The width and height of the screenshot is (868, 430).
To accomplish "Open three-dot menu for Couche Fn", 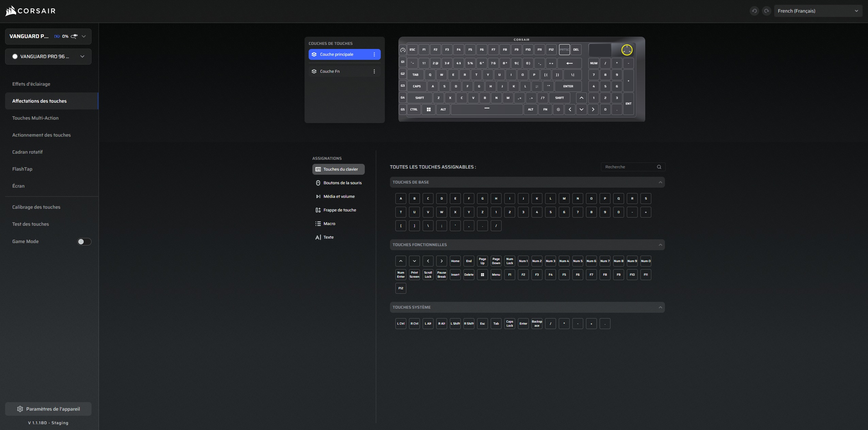I will coord(374,71).
